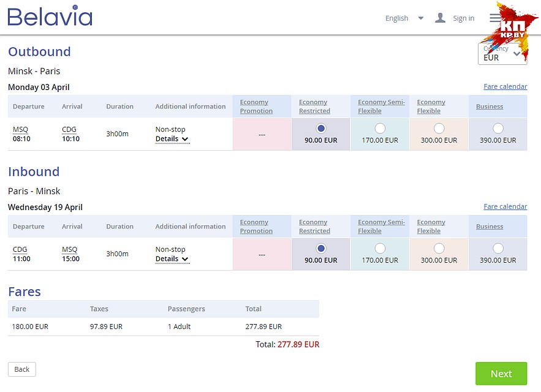
Task: Click outbound CDG arrival airport code
Action: click(69, 129)
